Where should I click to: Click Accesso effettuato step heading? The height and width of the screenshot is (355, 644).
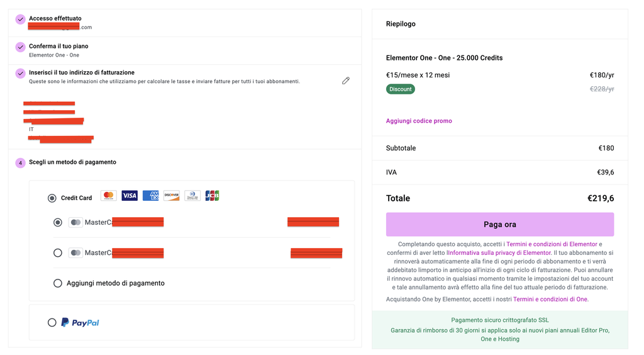(55, 18)
